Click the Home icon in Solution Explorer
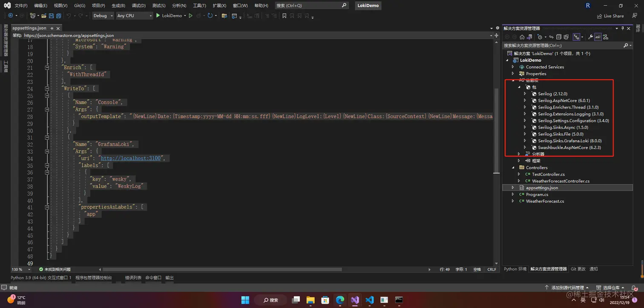Screen dimensions: 644x308 pos(522,37)
